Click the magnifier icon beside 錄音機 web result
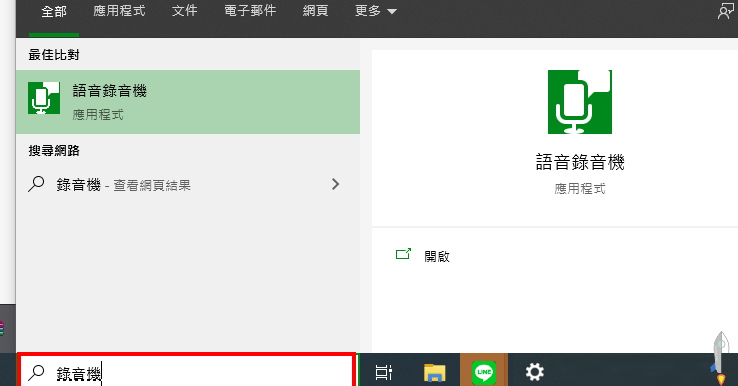738x386 pixels. pos(36,184)
